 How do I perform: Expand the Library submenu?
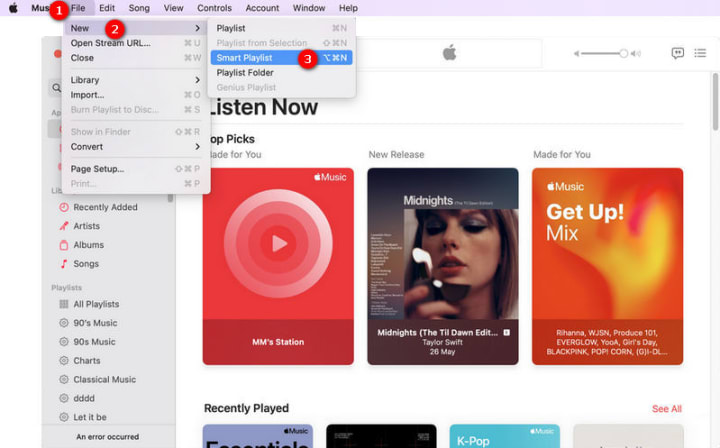pyautogui.click(x=136, y=80)
